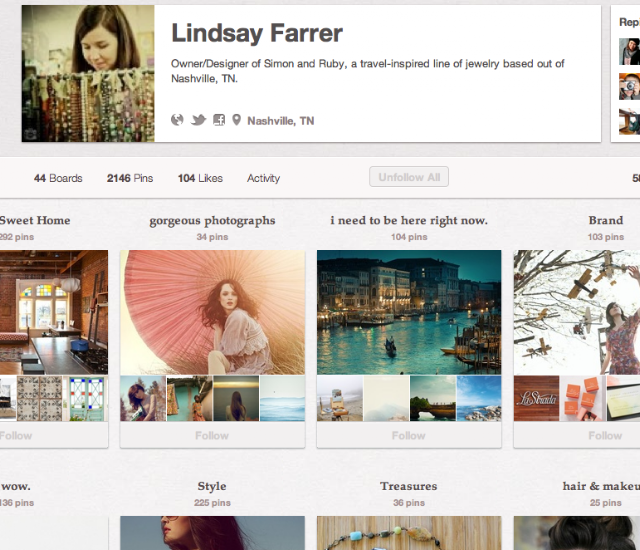The height and width of the screenshot is (550, 640).
Task: Open the La Strada sign thumbnail
Action: click(x=536, y=399)
